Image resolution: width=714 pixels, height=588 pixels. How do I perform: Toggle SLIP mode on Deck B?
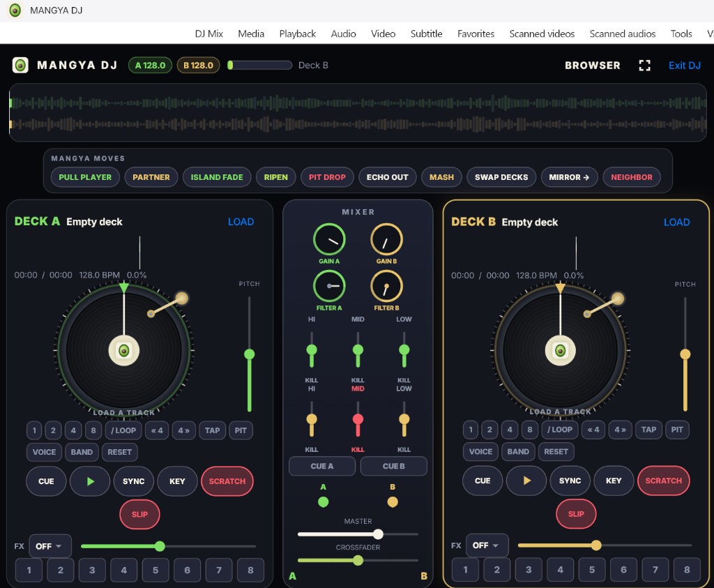tap(576, 514)
